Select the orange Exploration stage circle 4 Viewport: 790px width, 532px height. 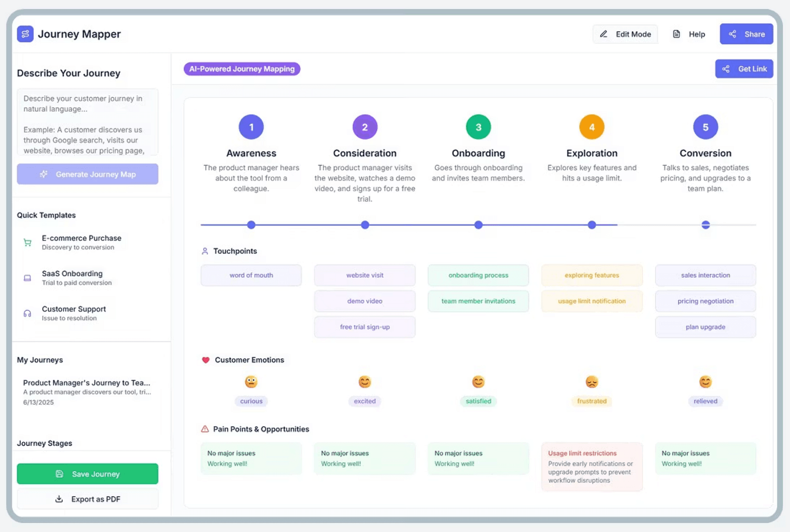(x=592, y=127)
